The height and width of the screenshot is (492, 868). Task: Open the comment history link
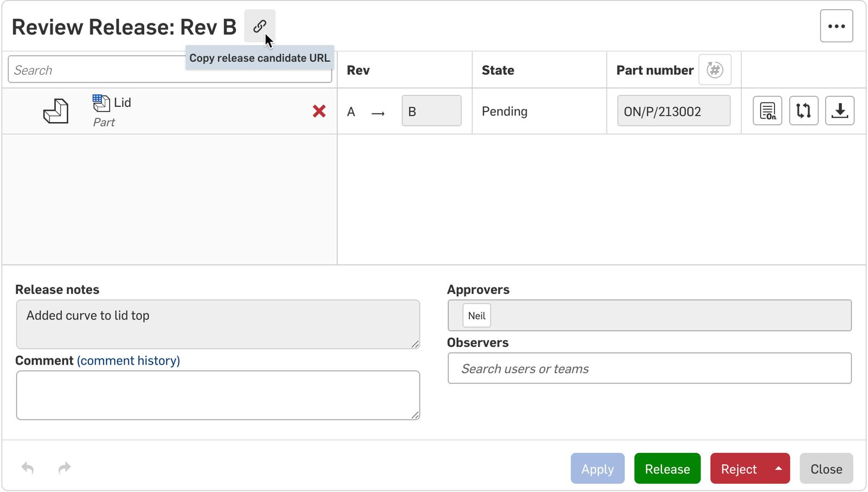(128, 361)
